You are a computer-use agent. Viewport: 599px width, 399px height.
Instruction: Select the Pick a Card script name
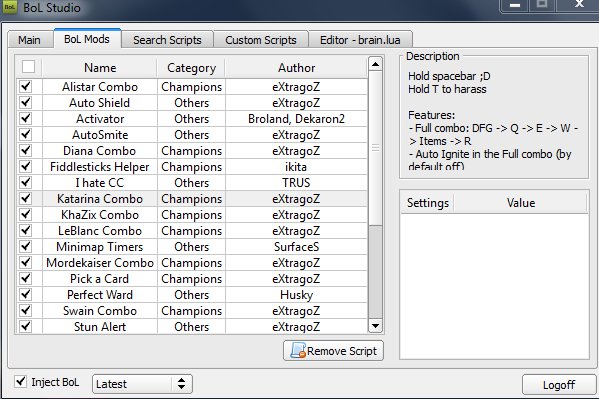click(99, 279)
